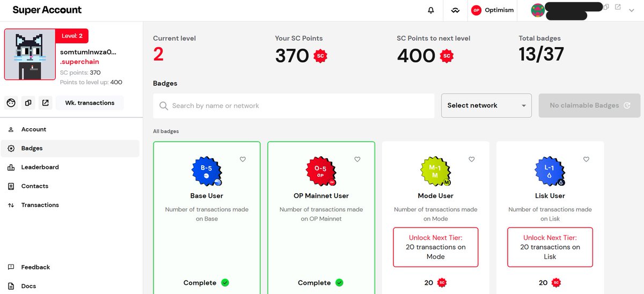Click the No claimable Badges button
This screenshot has width=644, height=294.
(589, 106)
